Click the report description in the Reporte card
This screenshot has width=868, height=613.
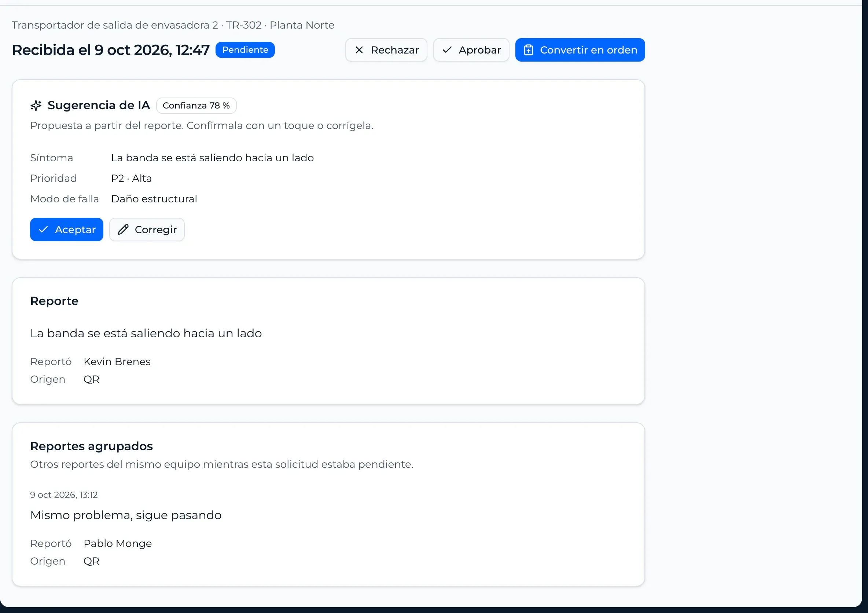146,333
